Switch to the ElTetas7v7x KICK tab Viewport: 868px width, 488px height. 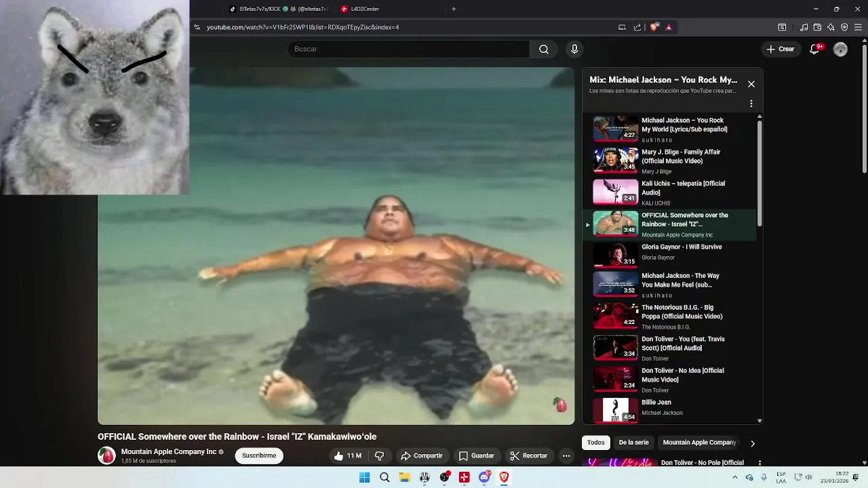(x=279, y=9)
